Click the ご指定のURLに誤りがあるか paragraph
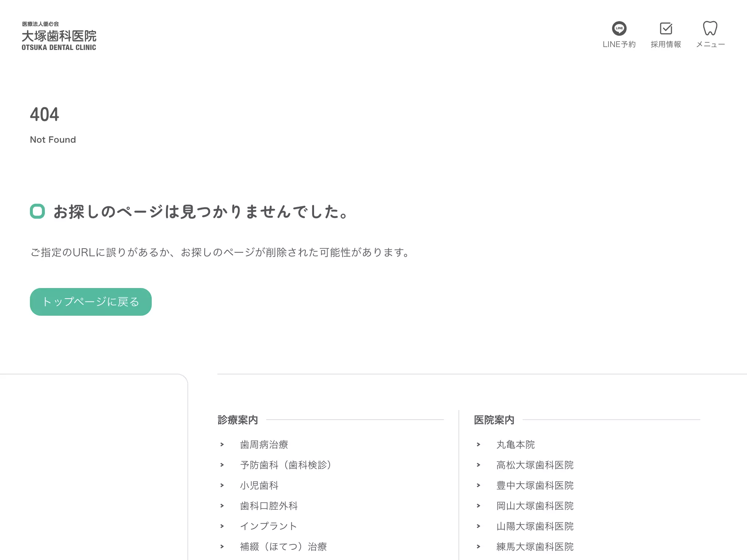747x560 pixels. pos(221,252)
